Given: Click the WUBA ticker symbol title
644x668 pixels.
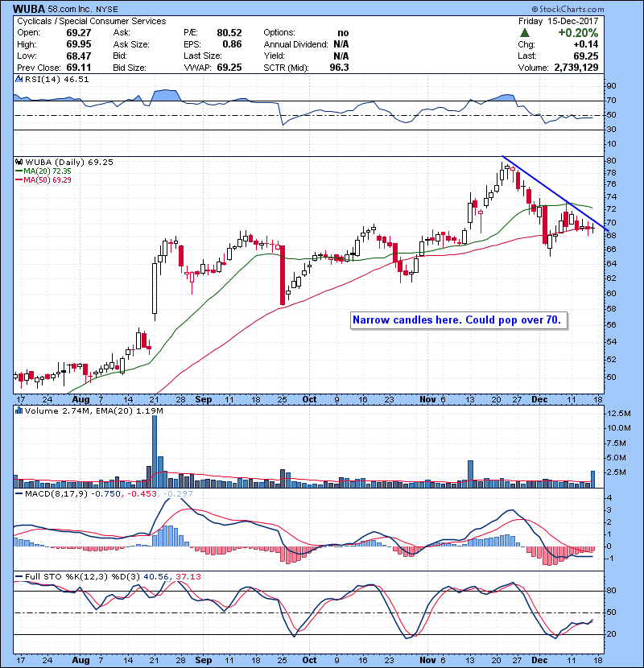Looking at the screenshot, I should coord(28,9).
